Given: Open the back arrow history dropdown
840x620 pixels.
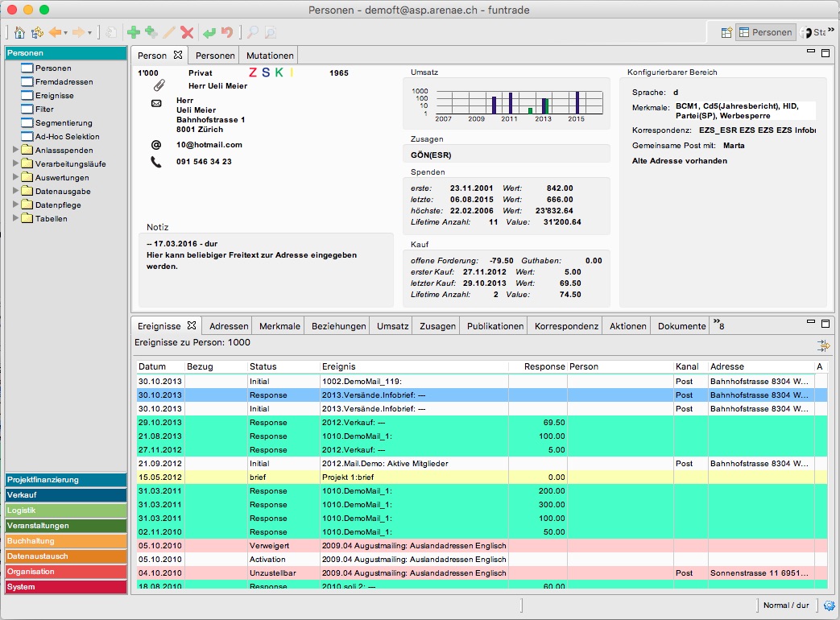Looking at the screenshot, I should 66,34.
